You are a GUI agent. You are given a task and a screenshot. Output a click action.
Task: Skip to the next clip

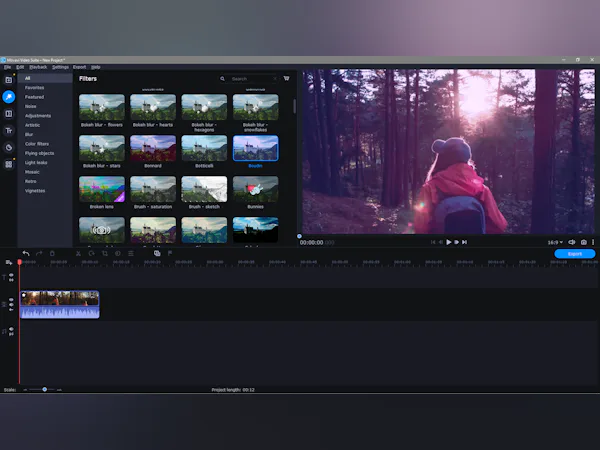point(465,242)
